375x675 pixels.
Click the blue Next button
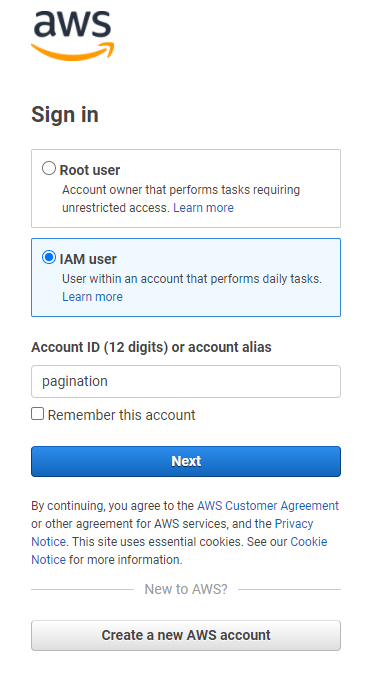(x=186, y=461)
